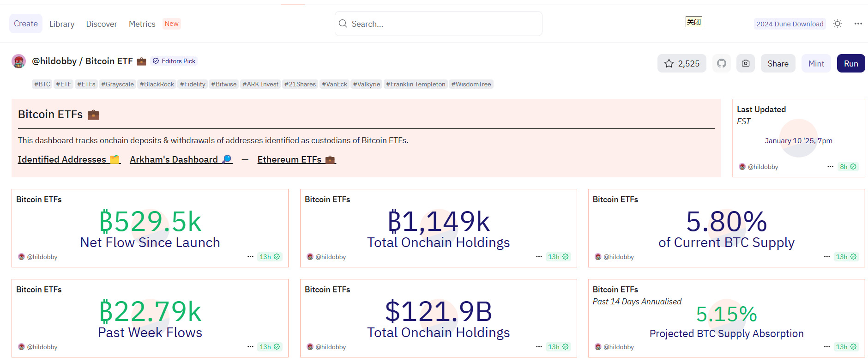Select the #BTC tag
Screen dimensions: 868x363
click(x=42, y=84)
